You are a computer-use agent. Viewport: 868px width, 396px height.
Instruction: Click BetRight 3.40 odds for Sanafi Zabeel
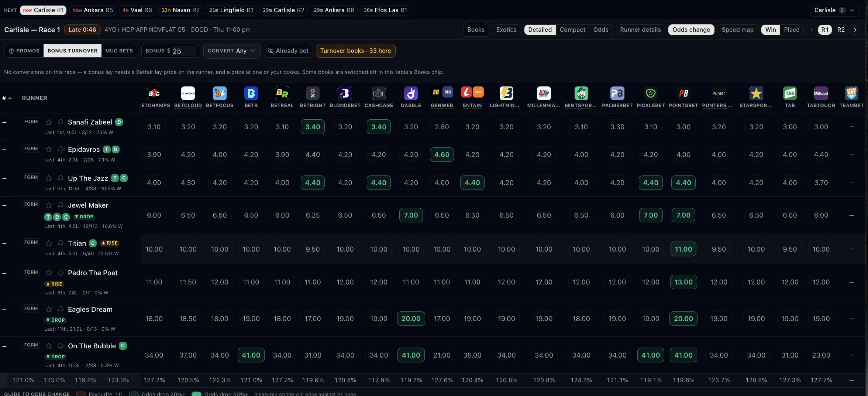(x=313, y=127)
